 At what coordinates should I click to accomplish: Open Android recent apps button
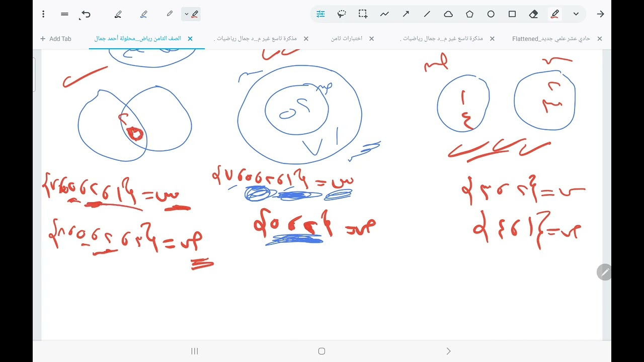coord(195,351)
